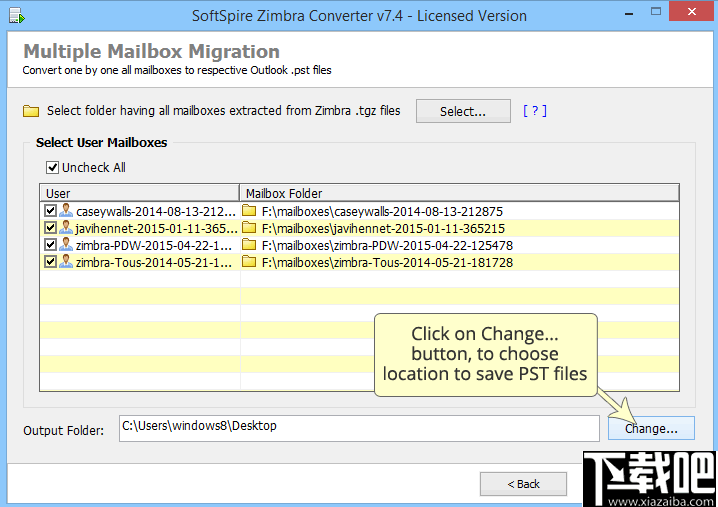Uncheck the zimbra-PDW mailbox checkbox
Viewport: 718px width, 507px height.
click(x=50, y=245)
